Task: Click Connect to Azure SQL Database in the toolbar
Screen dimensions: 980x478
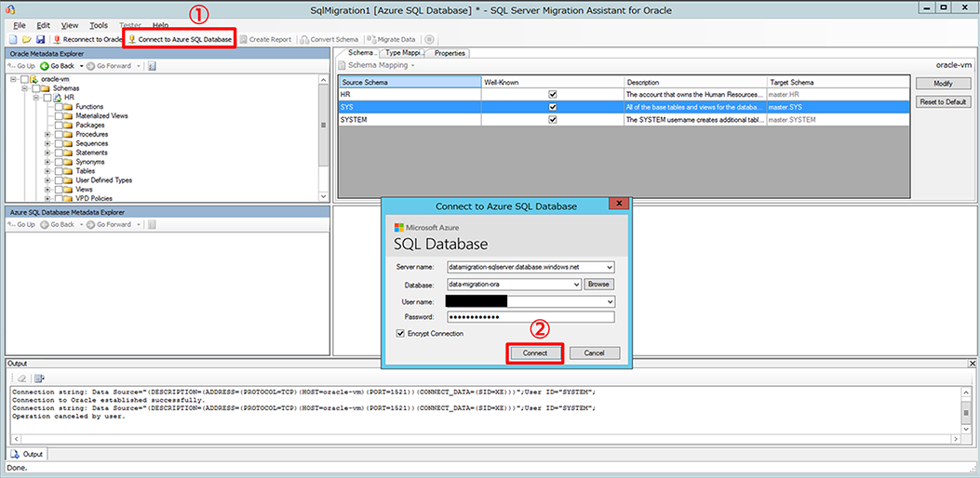Action: coord(180,39)
